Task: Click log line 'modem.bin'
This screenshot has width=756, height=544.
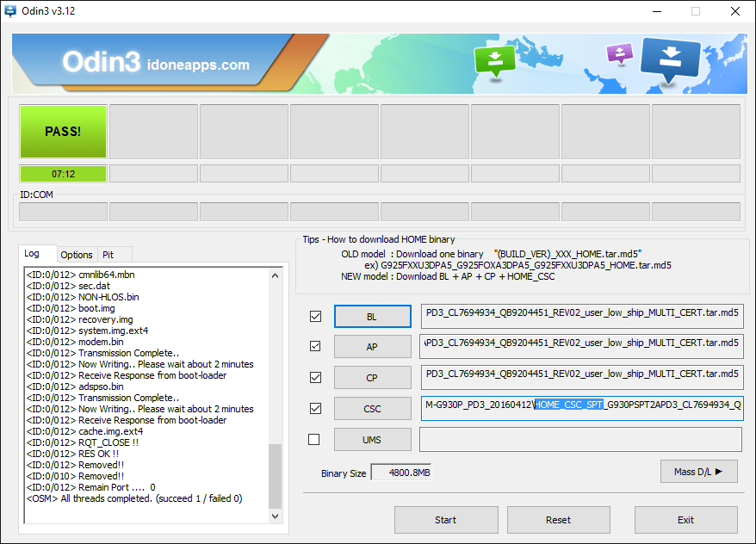Action: 75,342
